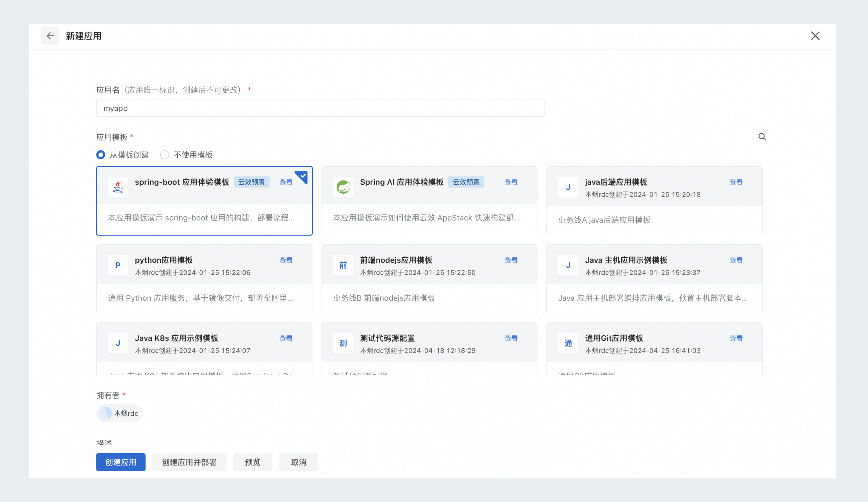The width and height of the screenshot is (868, 502).
Task: Select the Java K8s 应用示例模板 title
Action: [x=176, y=338]
